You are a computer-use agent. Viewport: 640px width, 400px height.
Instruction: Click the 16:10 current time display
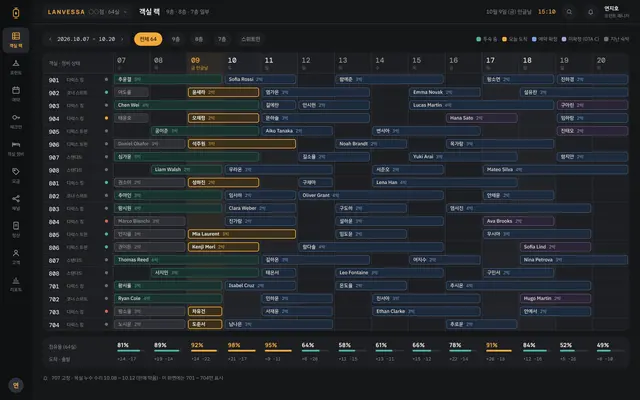[547, 12]
